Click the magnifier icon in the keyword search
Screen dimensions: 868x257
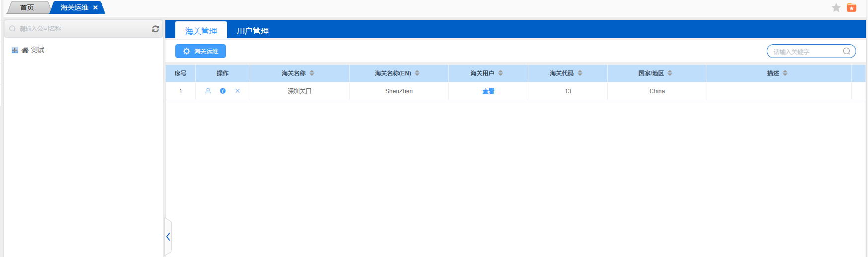point(847,51)
